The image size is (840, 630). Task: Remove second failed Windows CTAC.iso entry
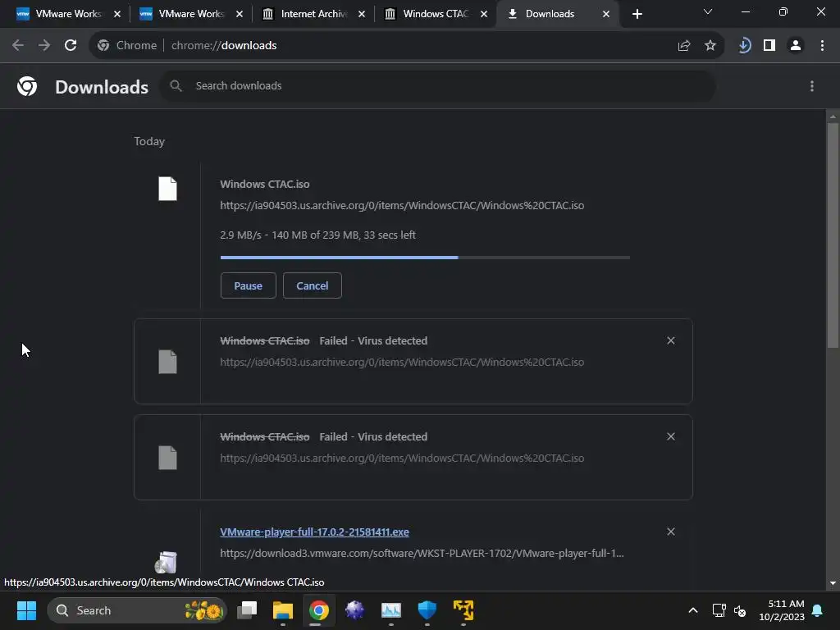671,436
